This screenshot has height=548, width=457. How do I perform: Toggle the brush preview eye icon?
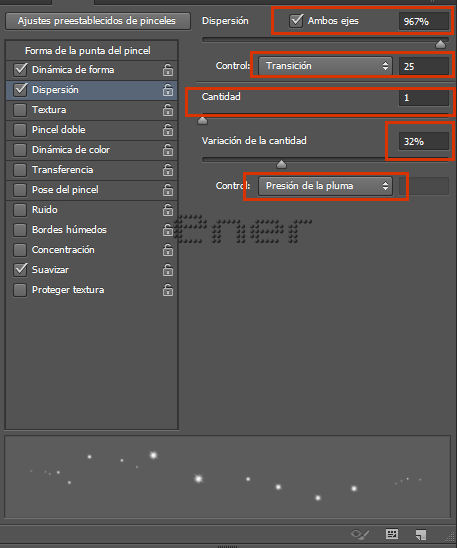point(360,534)
